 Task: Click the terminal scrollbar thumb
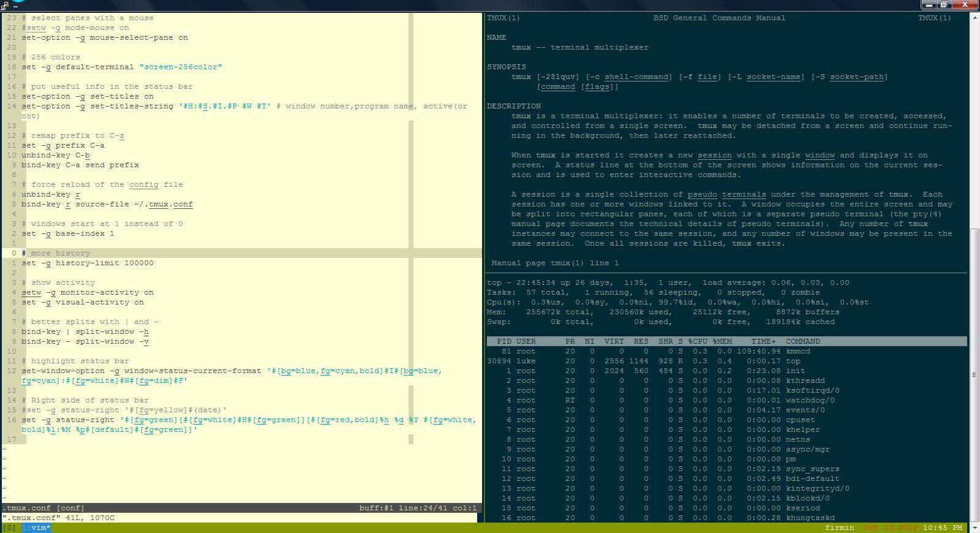974,374
